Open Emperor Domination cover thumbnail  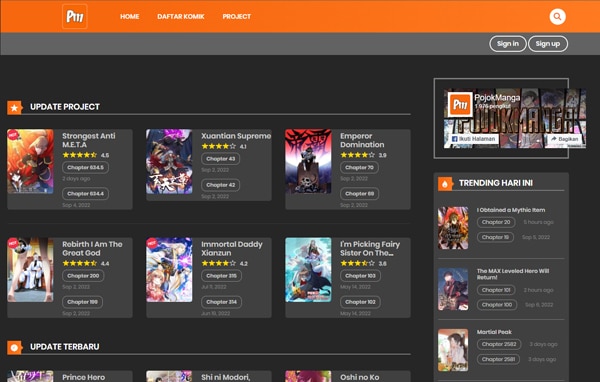tap(308, 161)
